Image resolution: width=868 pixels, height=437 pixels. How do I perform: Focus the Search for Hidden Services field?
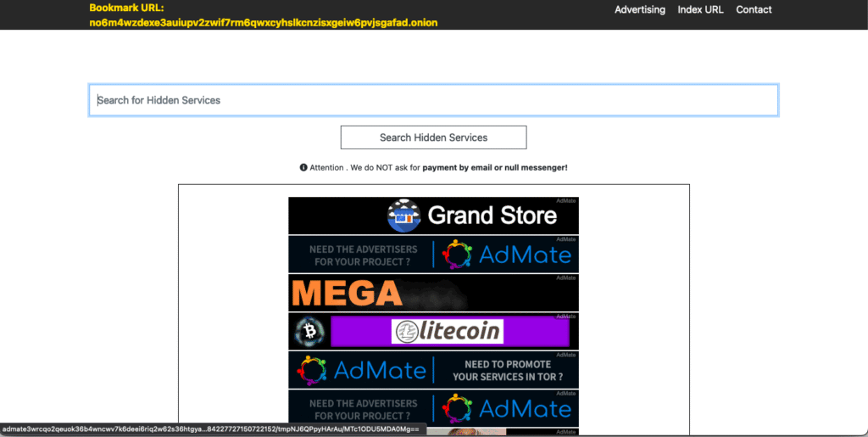[x=433, y=100]
